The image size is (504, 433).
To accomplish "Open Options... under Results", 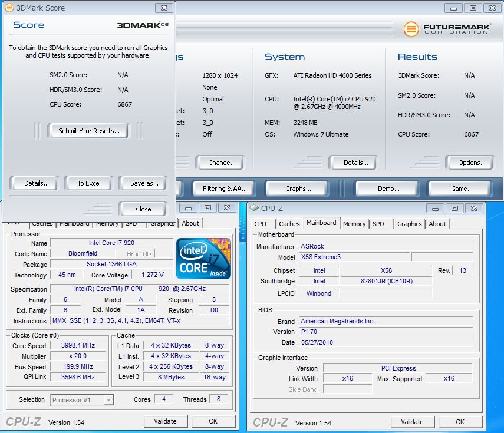I will (x=472, y=163).
